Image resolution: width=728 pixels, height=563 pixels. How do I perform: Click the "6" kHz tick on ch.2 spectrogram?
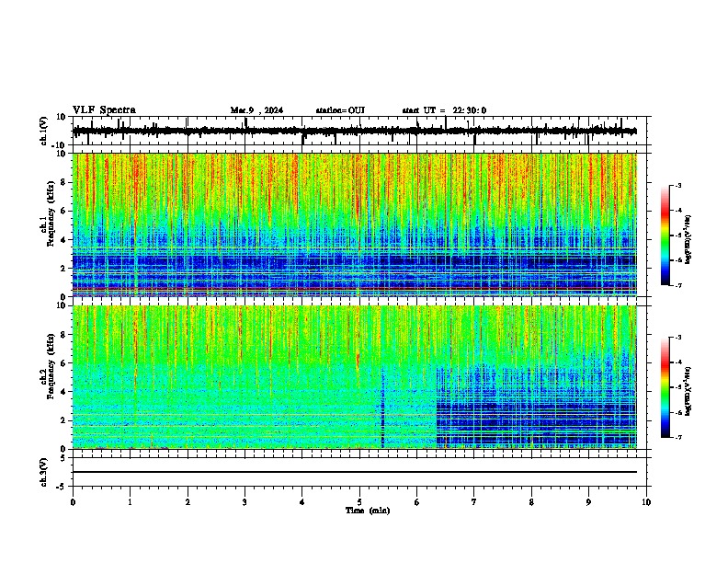pos(63,363)
